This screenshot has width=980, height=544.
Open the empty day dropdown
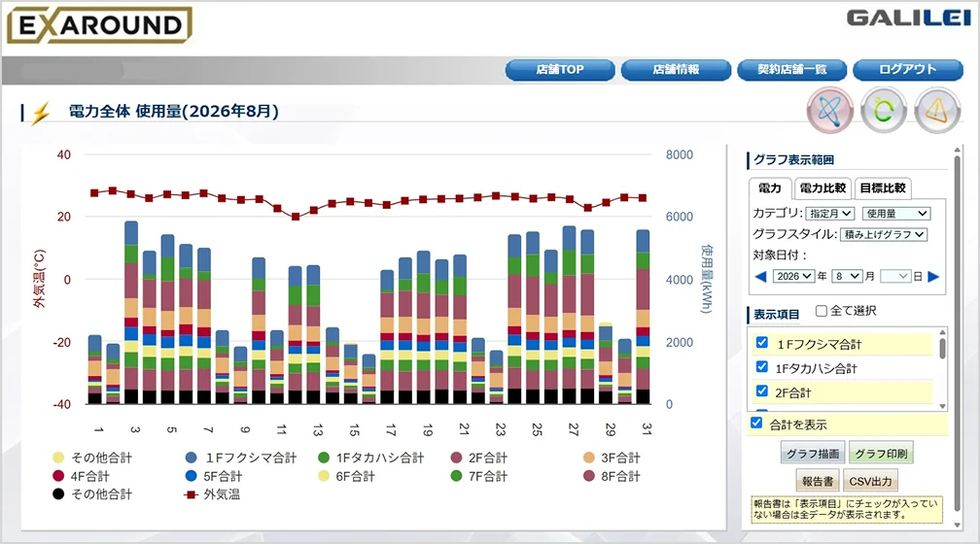coord(895,276)
